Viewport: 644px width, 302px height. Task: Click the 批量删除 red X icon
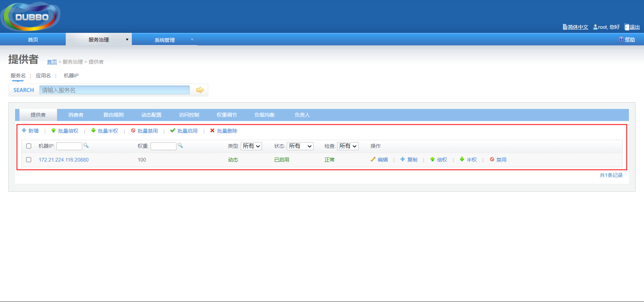(x=212, y=131)
